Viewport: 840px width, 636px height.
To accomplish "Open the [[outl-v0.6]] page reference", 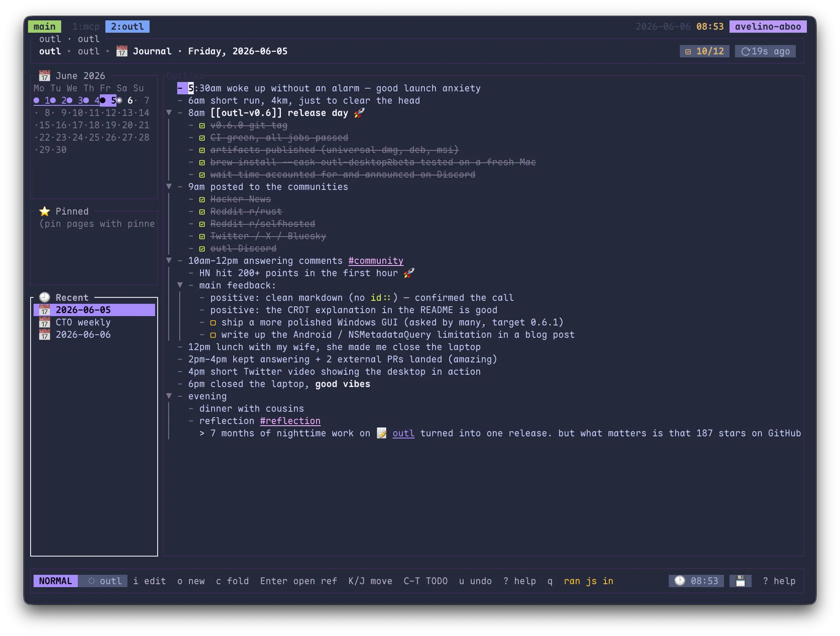I will 246,113.
